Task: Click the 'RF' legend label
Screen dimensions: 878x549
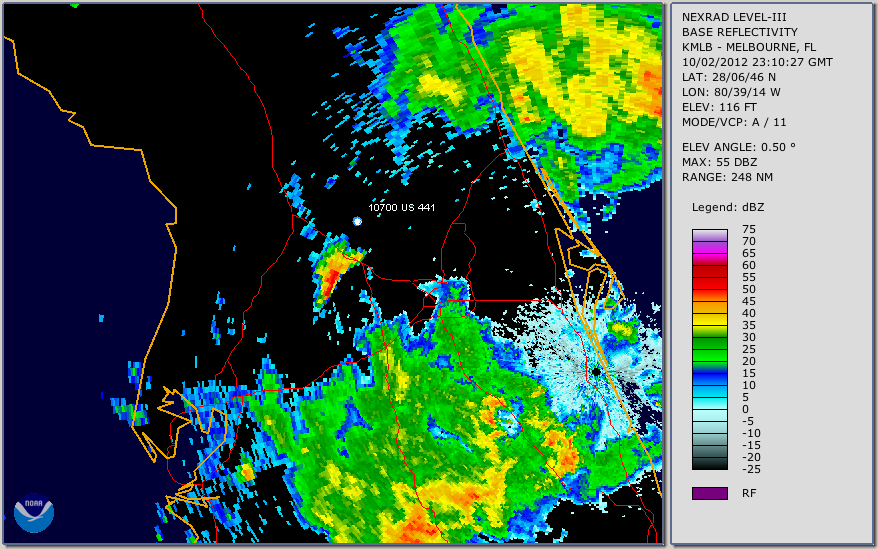Action: (x=749, y=493)
